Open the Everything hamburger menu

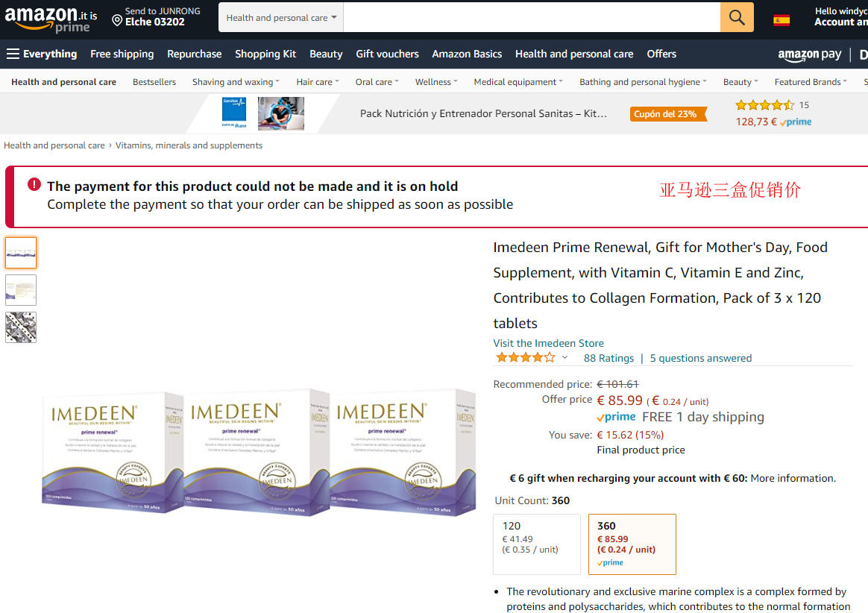point(42,54)
